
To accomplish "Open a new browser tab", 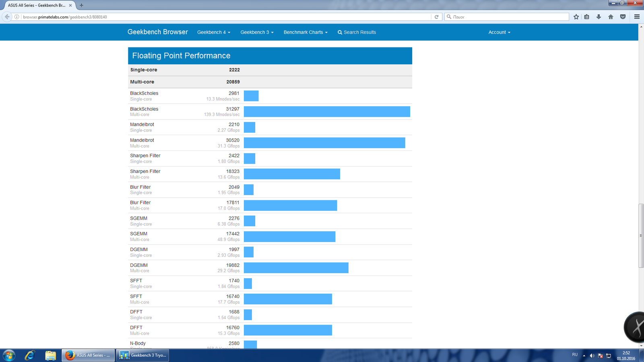I will point(81,5).
